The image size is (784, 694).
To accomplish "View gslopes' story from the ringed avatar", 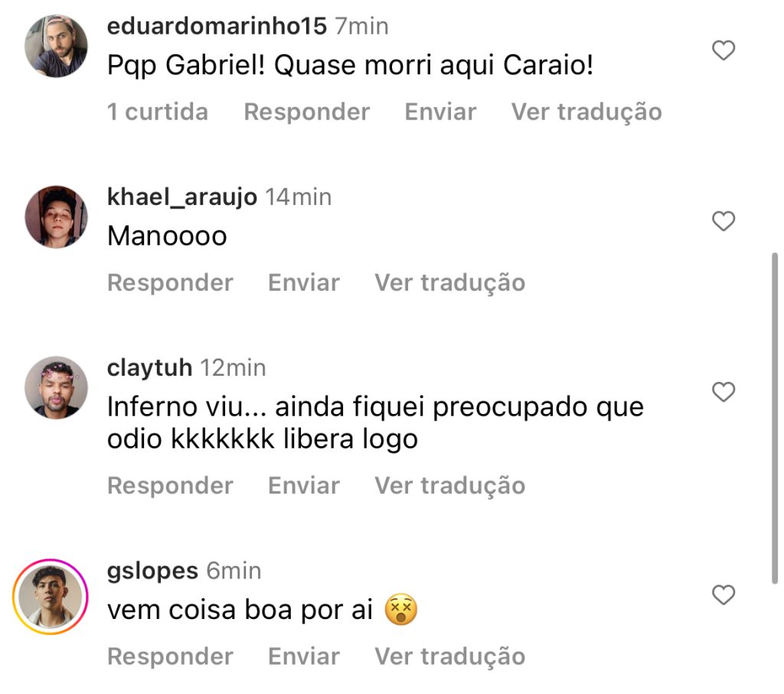I will [x=50, y=597].
